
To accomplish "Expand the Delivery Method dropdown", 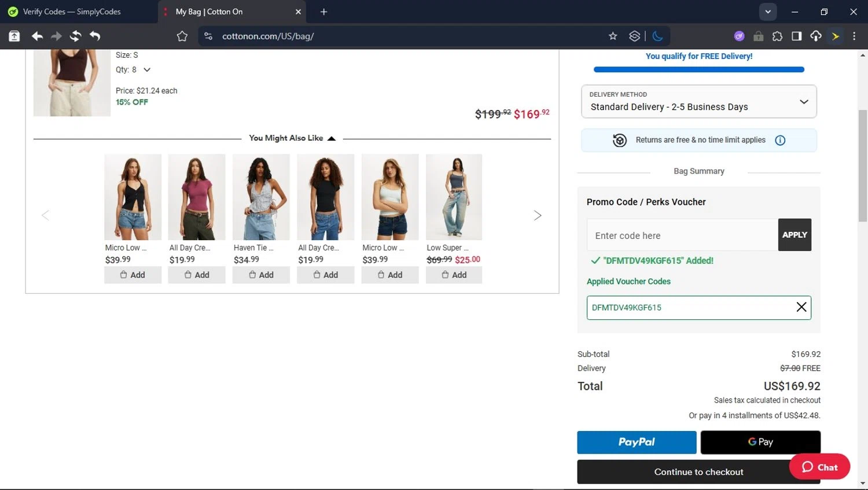I will pos(699,102).
